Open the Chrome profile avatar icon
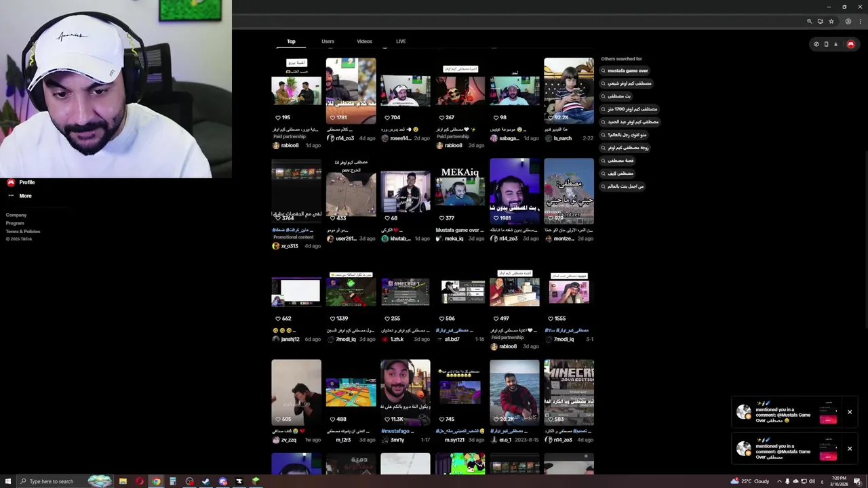Viewport: 868px width, 488px height. pos(848,21)
